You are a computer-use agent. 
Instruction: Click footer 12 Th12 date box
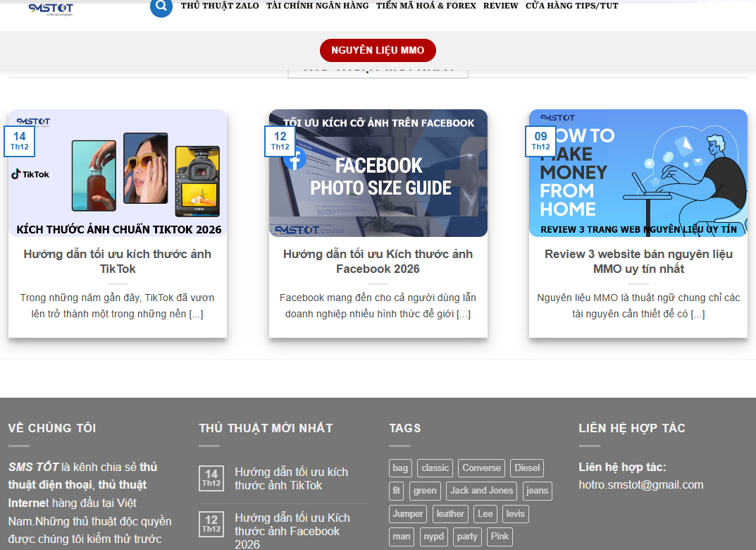point(211,524)
